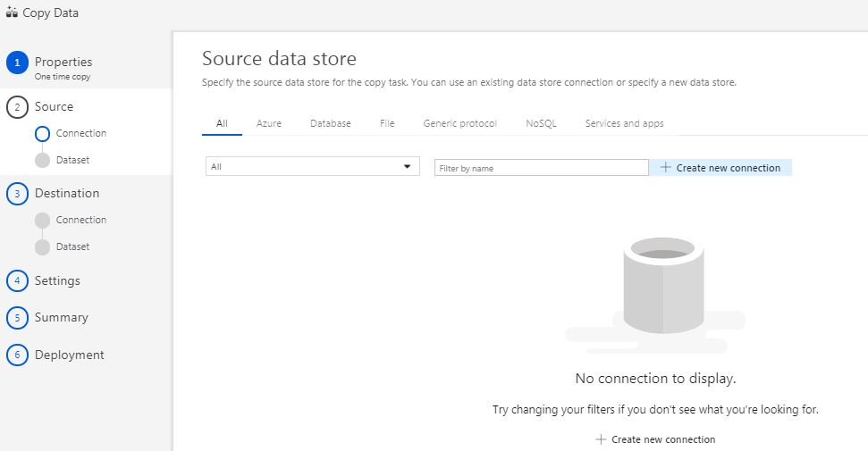Viewport: 868px width, 451px height.
Task: Select Destination Connection sub-step marker
Action: (x=42, y=221)
